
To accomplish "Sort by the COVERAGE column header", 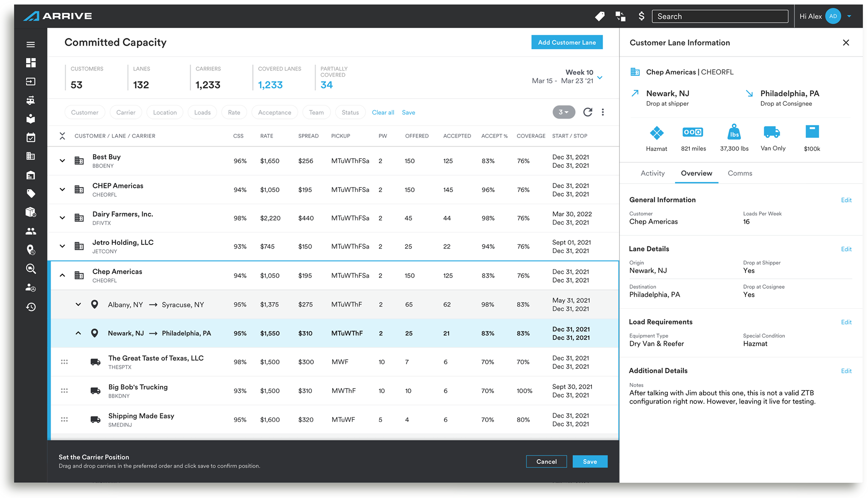I will (531, 136).
